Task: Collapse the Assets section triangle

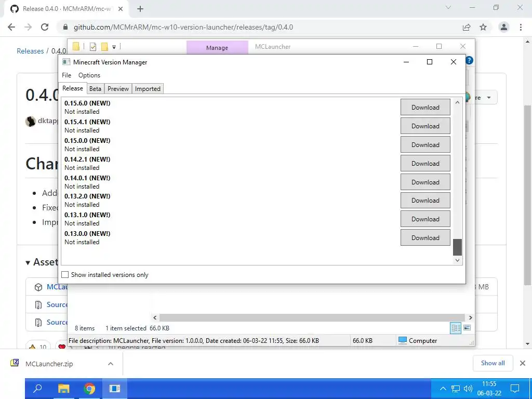Action: click(x=28, y=262)
